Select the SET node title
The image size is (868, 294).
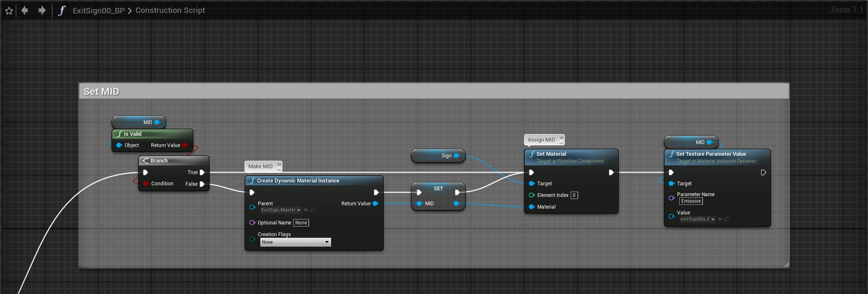438,189
